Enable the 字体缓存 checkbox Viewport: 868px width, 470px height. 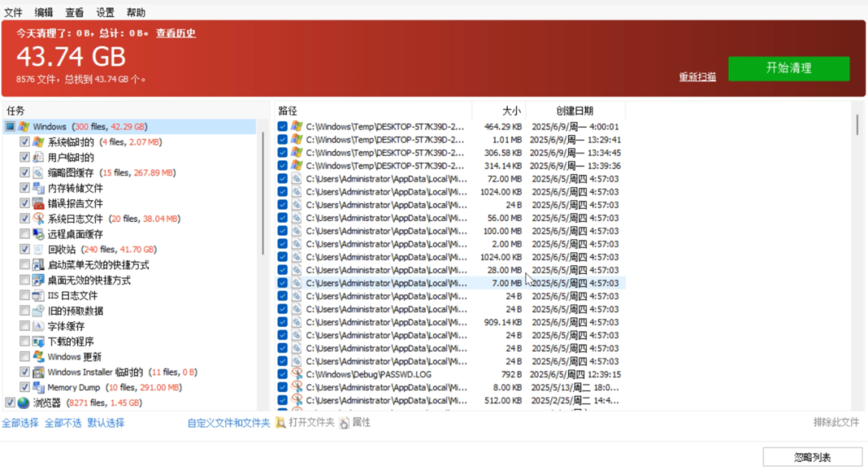[x=24, y=326]
